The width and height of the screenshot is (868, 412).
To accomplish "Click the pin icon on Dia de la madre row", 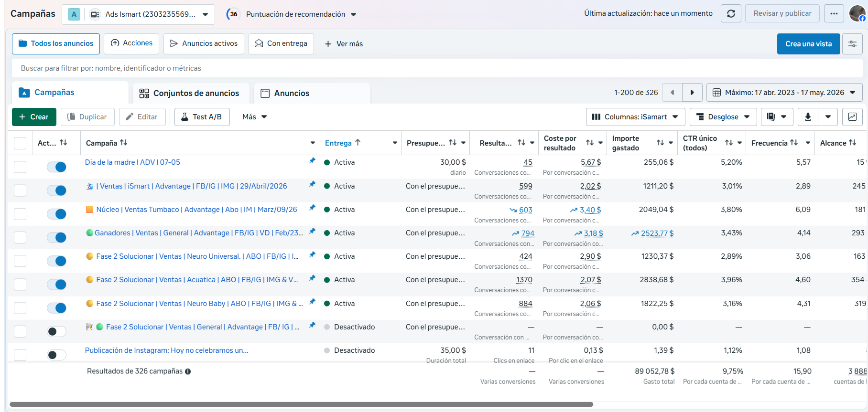I will pyautogui.click(x=312, y=161).
